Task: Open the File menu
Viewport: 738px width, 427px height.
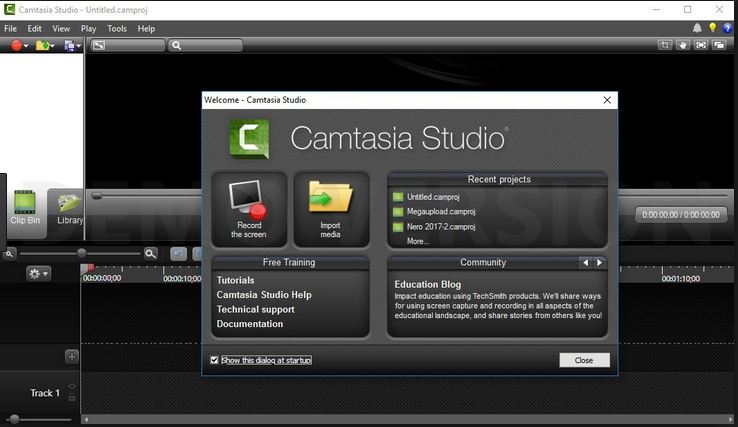Action: 10,29
